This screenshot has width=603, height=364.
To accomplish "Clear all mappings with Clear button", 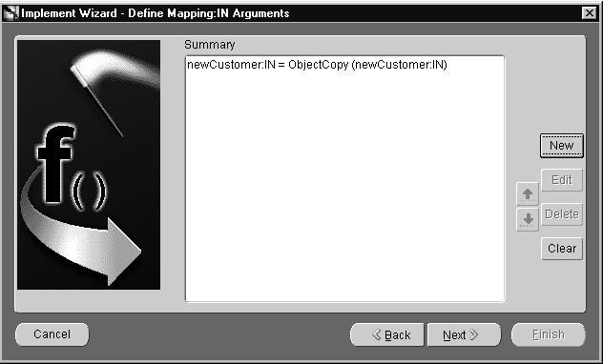I will 561,249.
